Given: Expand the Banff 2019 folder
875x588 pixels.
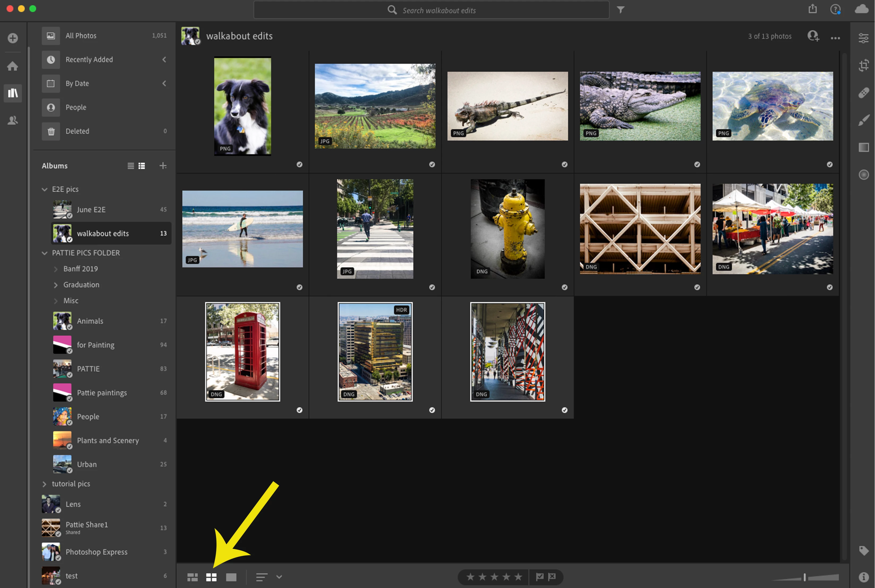Looking at the screenshot, I should click(55, 269).
